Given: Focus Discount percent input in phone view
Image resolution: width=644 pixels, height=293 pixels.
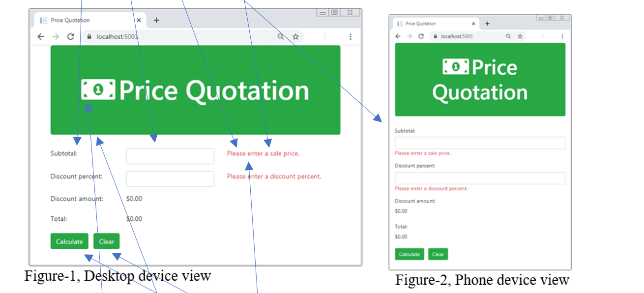Looking at the screenshot, I should click(x=480, y=178).
